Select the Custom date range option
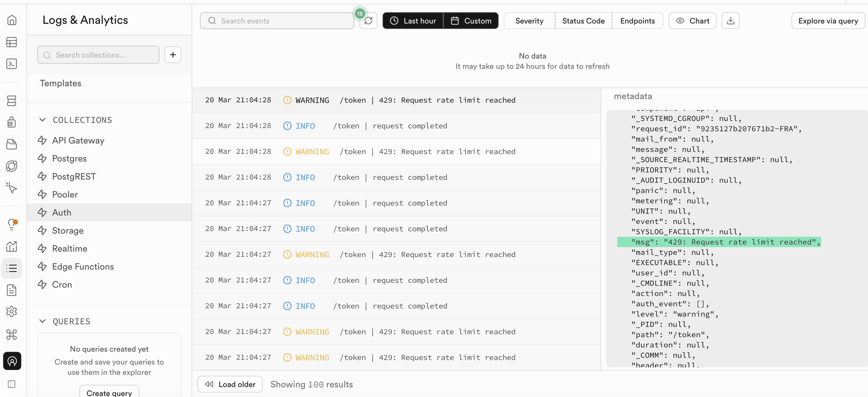This screenshot has width=868, height=397. coord(471,21)
